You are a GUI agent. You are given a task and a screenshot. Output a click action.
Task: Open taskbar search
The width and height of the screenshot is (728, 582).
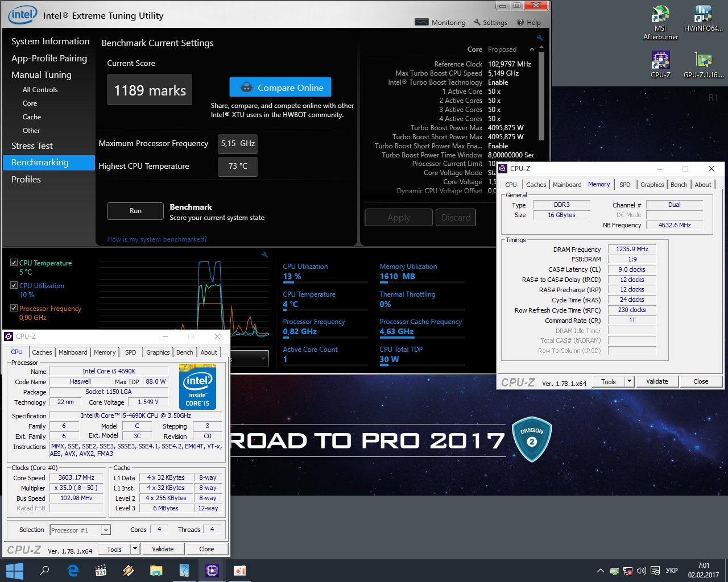44,571
